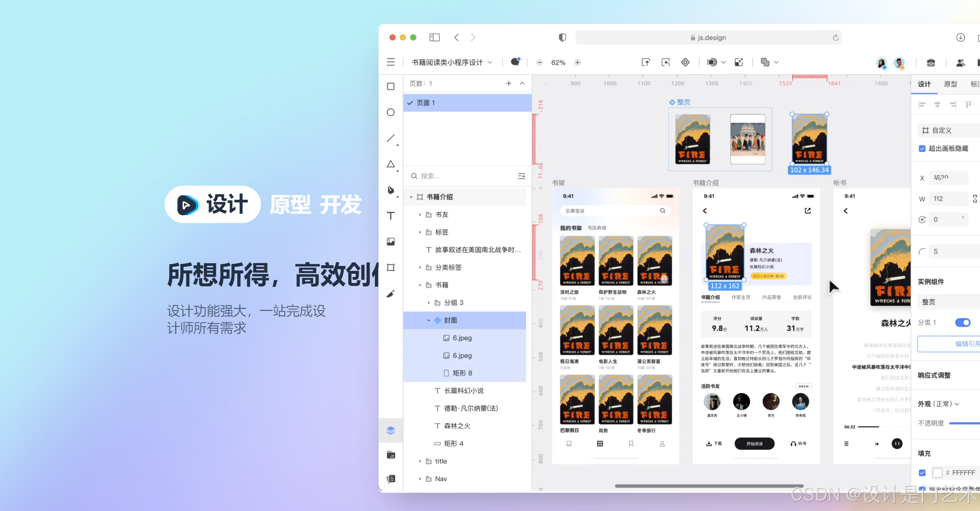Click the zoom in plus button
The width and height of the screenshot is (980, 511).
click(577, 62)
